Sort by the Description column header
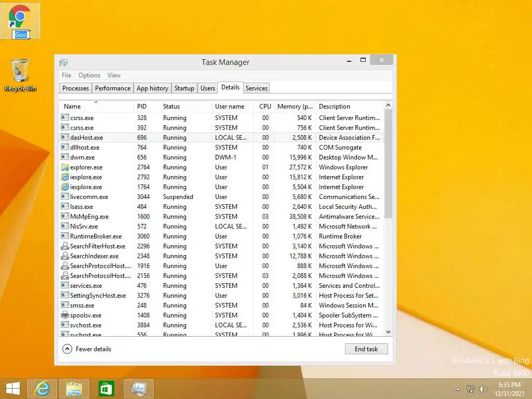This screenshot has height=399, width=532. (350, 106)
